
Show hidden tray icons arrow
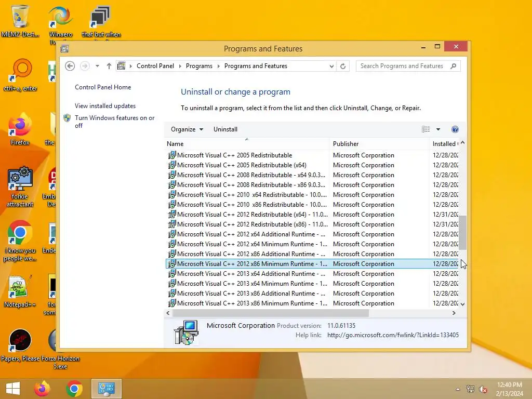point(458,389)
